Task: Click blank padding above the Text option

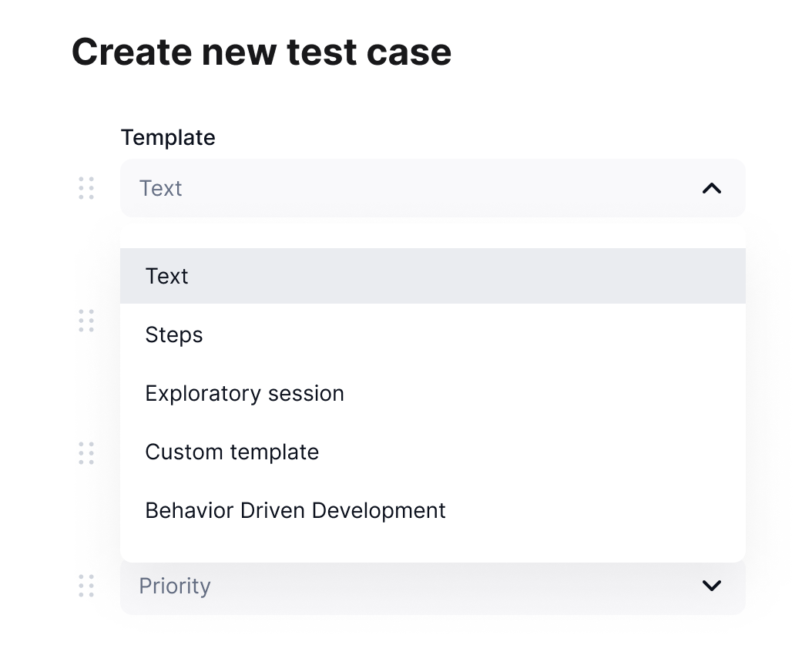Action: click(432, 237)
